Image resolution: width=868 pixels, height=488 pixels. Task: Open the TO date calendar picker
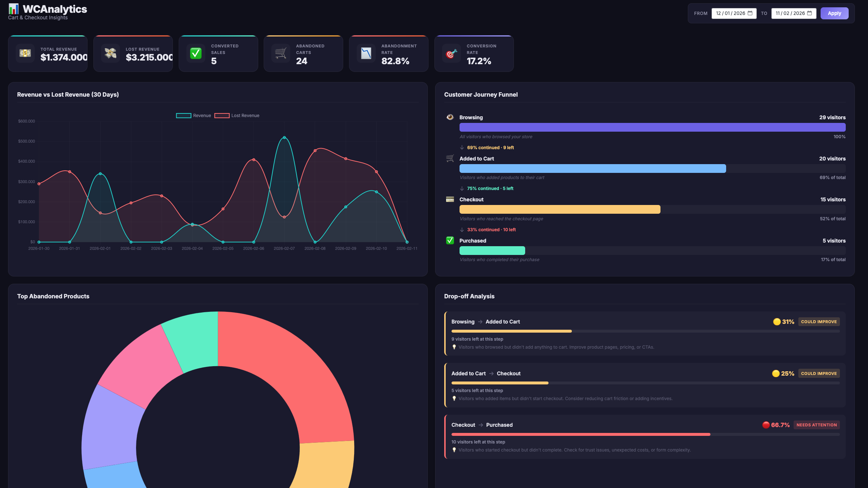810,13
